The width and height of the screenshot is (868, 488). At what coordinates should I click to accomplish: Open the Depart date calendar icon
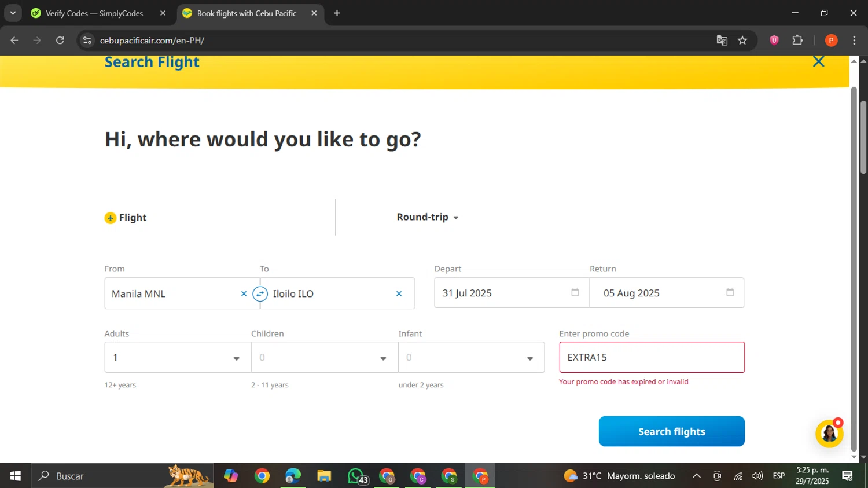[x=575, y=292]
